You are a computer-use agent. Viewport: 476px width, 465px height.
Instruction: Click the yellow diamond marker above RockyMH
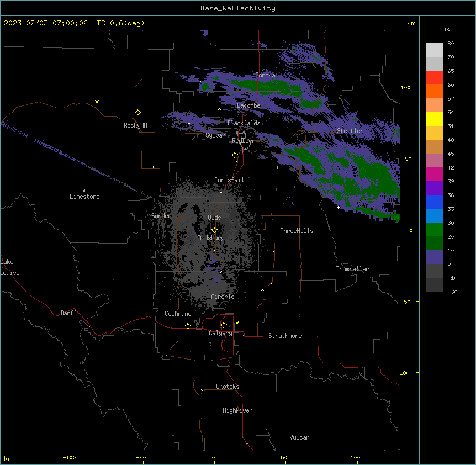pos(137,113)
